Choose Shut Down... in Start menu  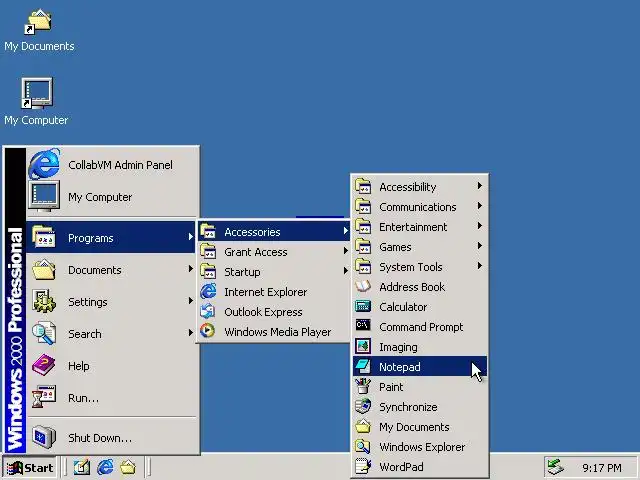tap(113, 438)
